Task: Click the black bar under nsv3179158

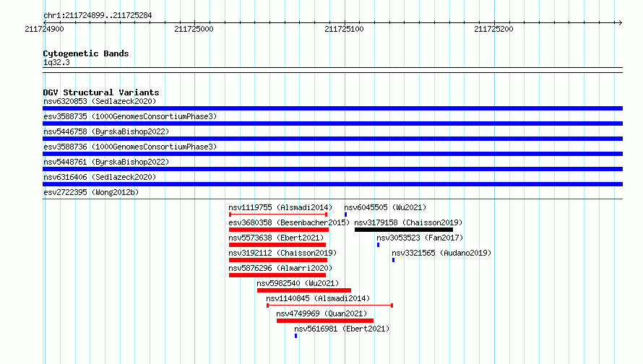Action: point(404,230)
